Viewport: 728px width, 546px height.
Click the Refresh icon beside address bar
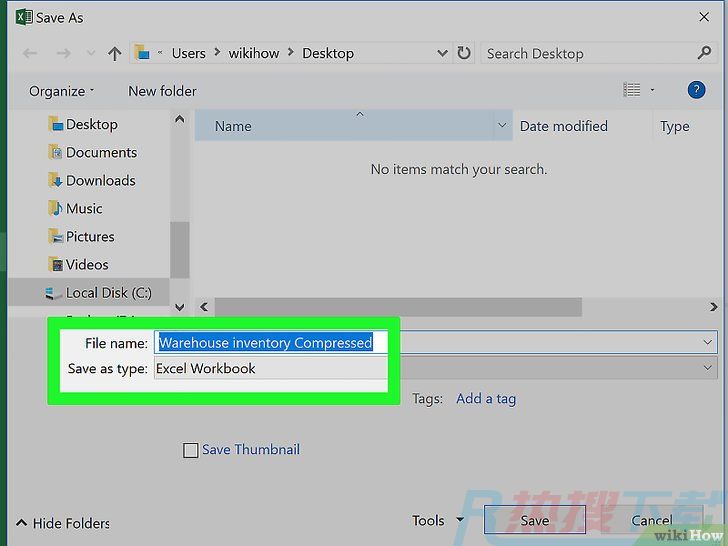[464, 53]
